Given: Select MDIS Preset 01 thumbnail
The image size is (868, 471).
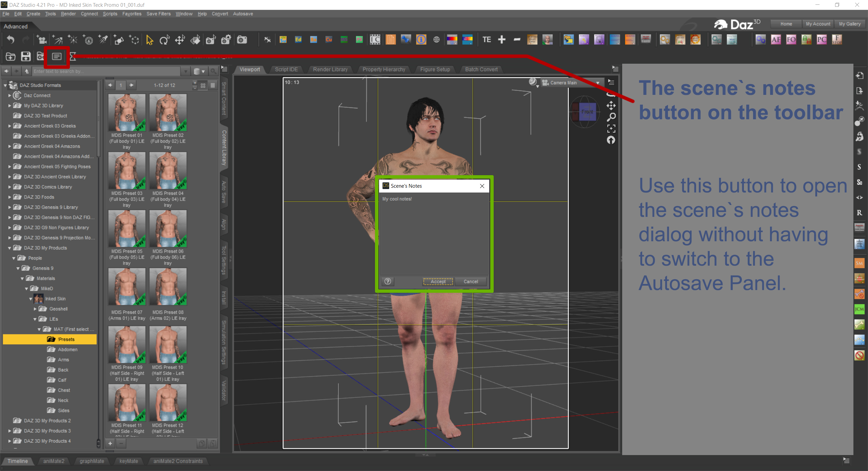Looking at the screenshot, I should (x=127, y=113).
